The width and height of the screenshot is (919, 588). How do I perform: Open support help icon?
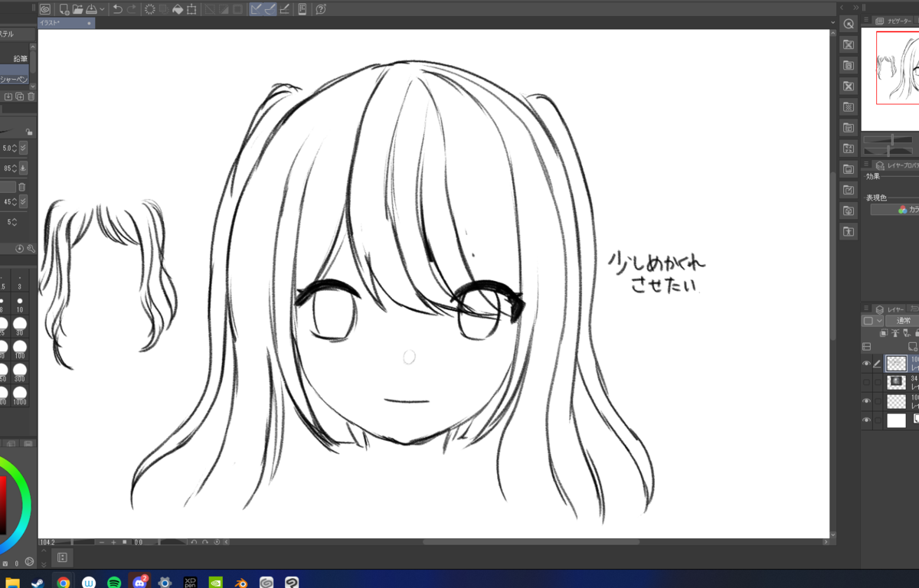tap(321, 9)
